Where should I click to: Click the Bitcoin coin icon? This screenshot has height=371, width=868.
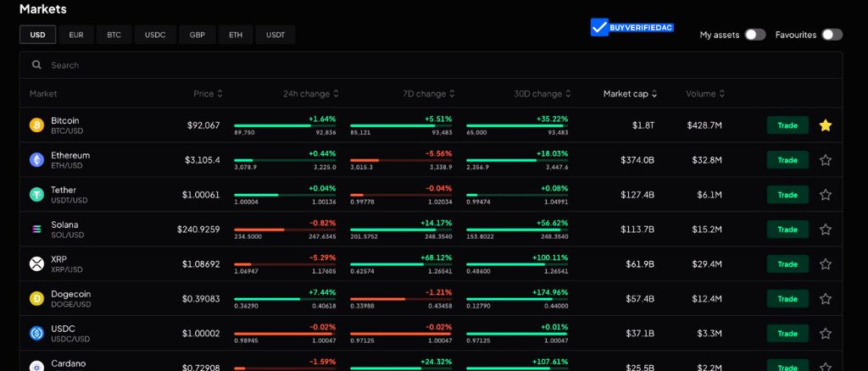pos(36,125)
